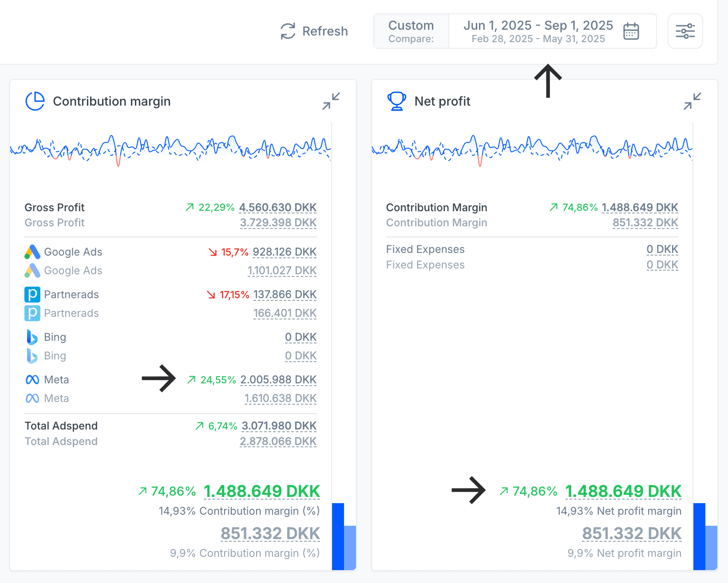Viewport: 728px width, 583px height.
Task: Collapse the Contribution margin card
Action: tap(331, 101)
